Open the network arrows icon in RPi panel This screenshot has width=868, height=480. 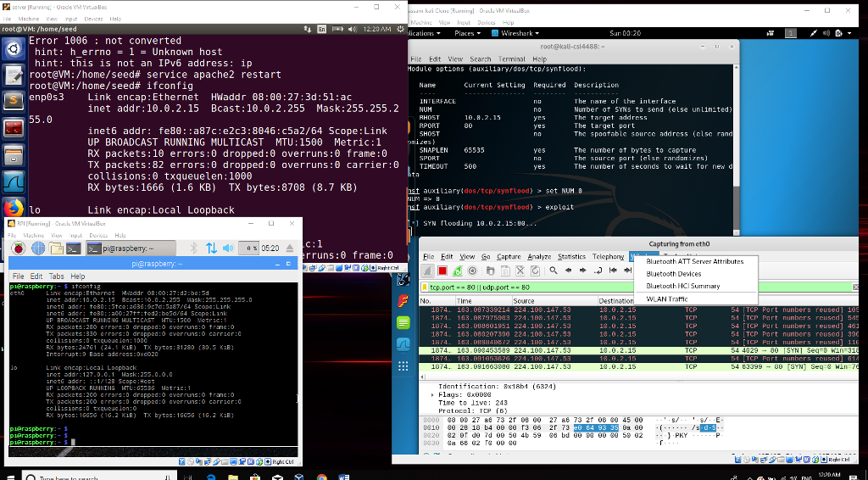click(x=211, y=248)
